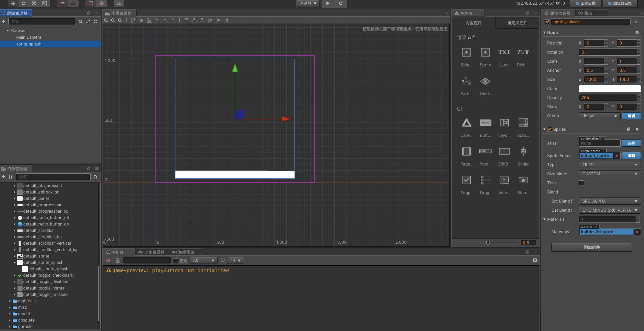
Task: Toggle the regex (正则) checkbox in console
Action: click(175, 261)
